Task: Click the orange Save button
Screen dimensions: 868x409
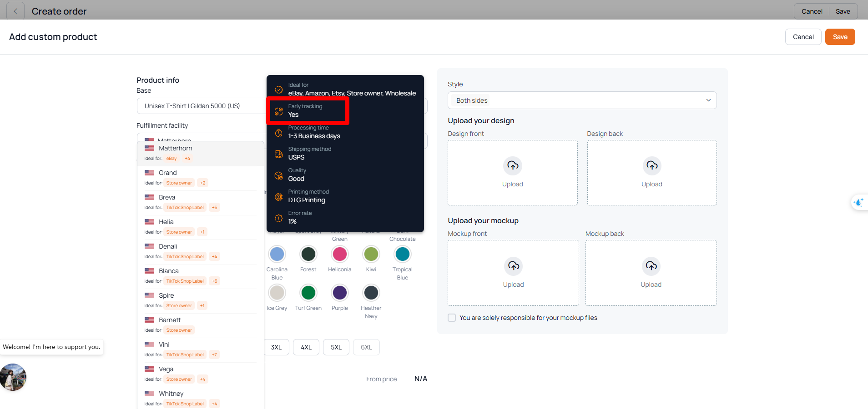Action: pos(840,37)
